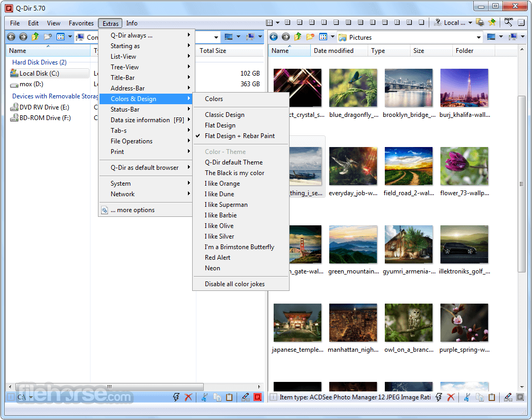The image size is (532, 420).
Task: Select Classic Design option
Action: click(x=240, y=115)
